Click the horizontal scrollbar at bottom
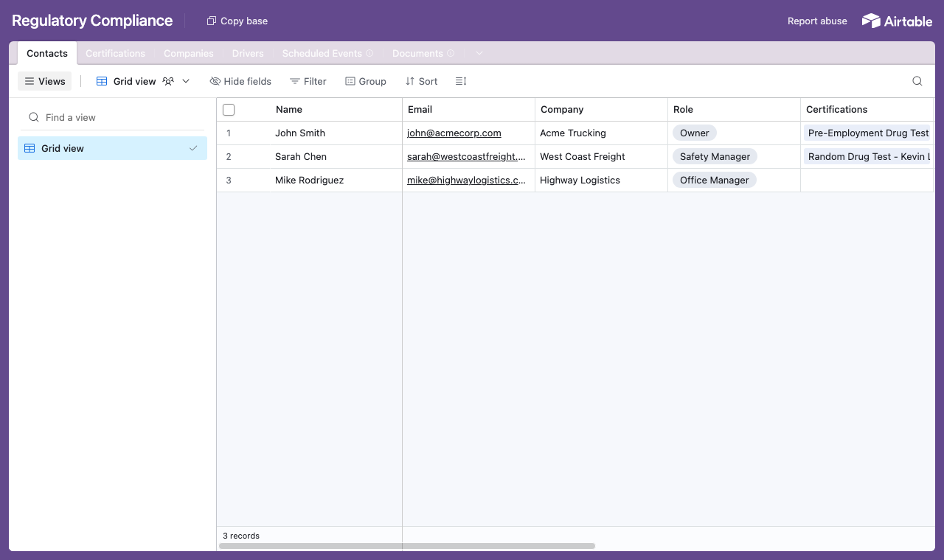Viewport: 944px width, 560px height. (407, 546)
